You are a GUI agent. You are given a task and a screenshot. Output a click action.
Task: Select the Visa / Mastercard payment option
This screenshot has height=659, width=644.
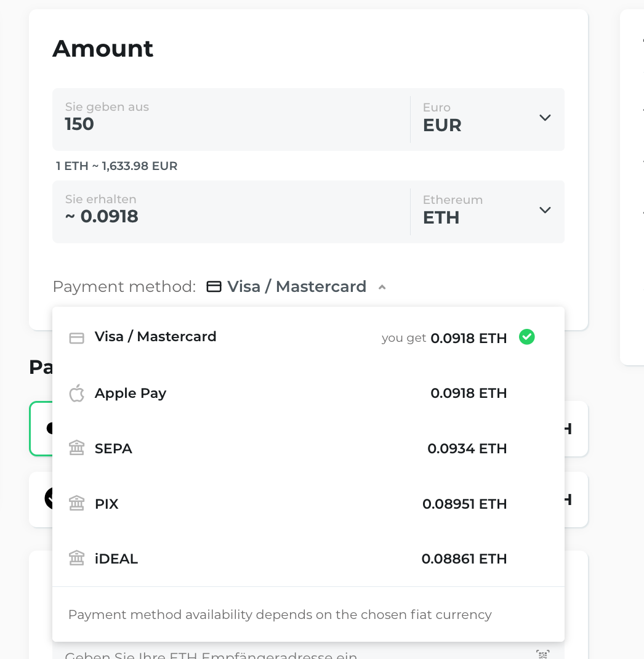point(156,337)
